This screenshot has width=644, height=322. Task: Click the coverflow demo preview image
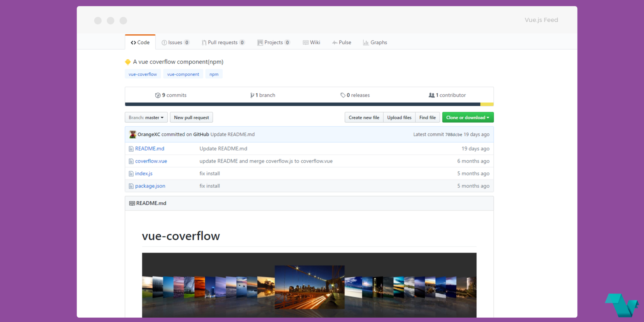[309, 285]
